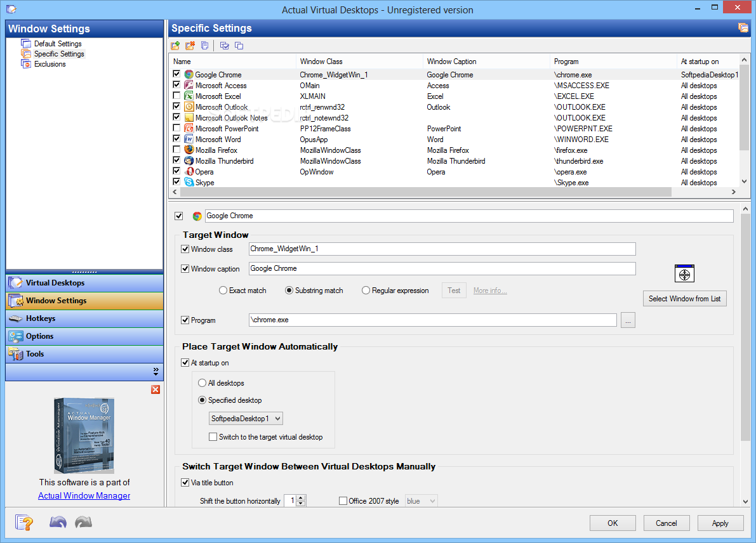Open the Tools section

click(x=84, y=354)
